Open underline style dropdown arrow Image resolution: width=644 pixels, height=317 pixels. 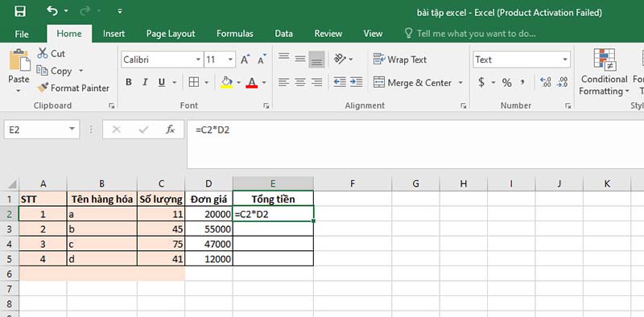click(175, 83)
